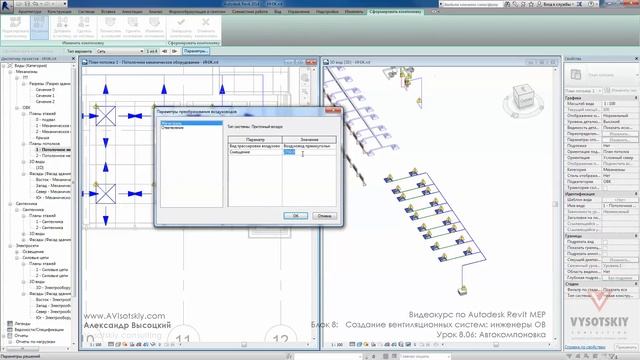Screen dimensions: 640x360
Task: Open the Architecture ribbon tab
Action: [29, 12]
